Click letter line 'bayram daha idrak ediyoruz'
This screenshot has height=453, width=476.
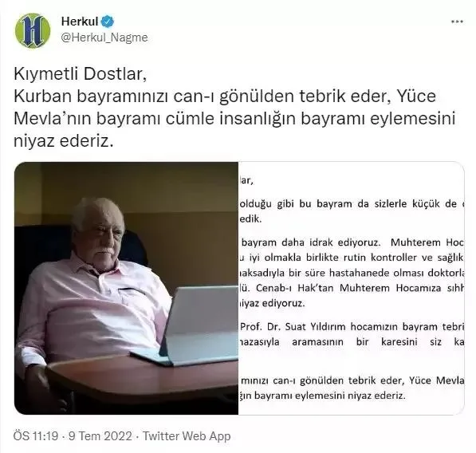(352, 242)
